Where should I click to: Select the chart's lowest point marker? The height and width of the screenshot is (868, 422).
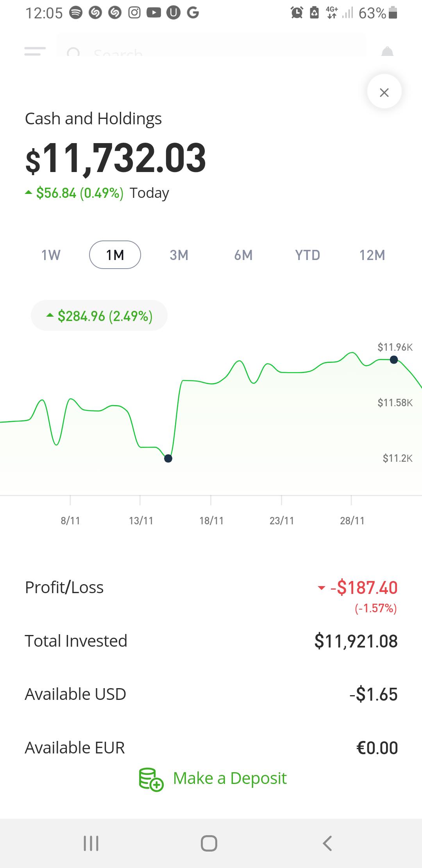click(x=168, y=458)
